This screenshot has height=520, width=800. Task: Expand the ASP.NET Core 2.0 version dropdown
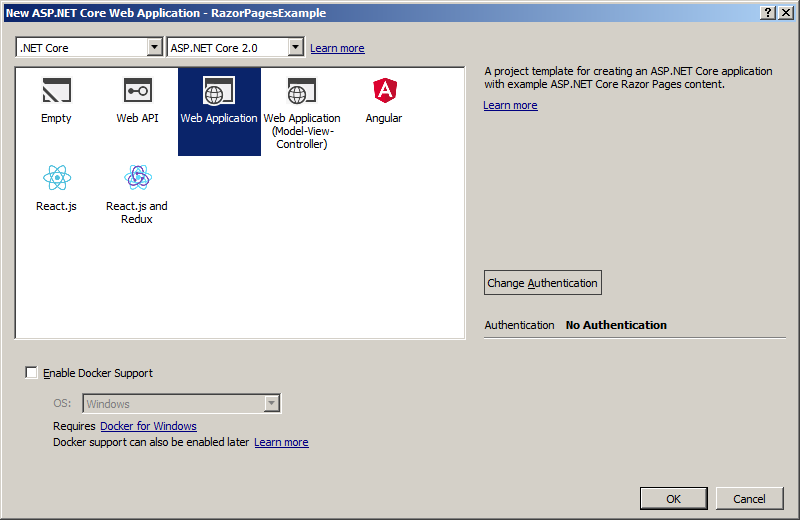coord(295,47)
